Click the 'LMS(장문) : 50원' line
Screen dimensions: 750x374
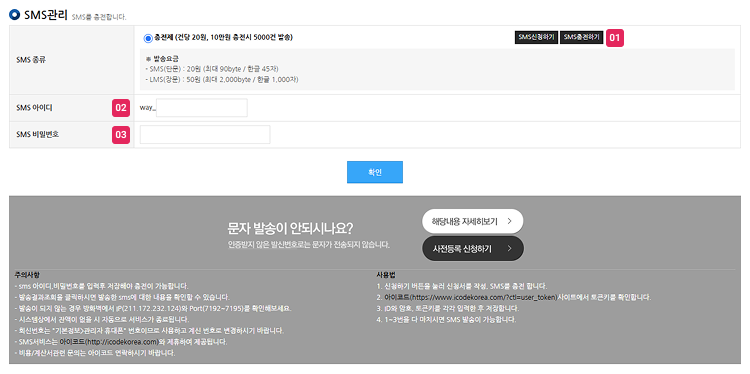(x=222, y=79)
